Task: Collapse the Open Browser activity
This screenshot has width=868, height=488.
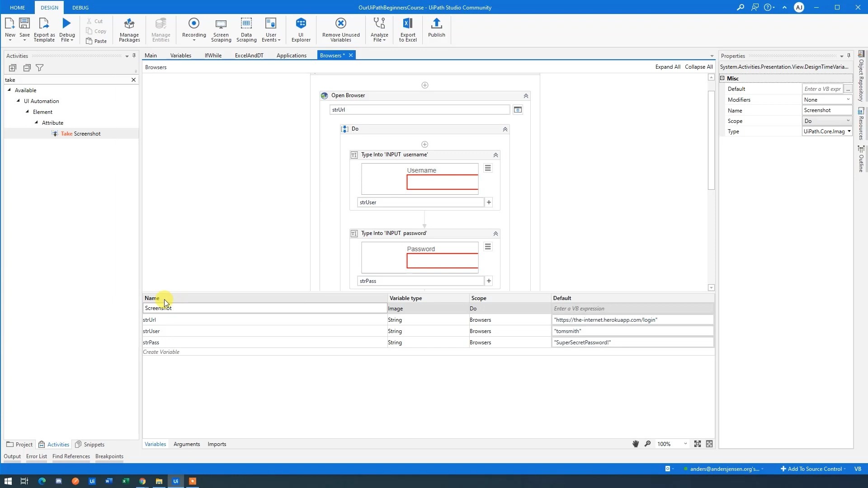Action: pos(526,96)
